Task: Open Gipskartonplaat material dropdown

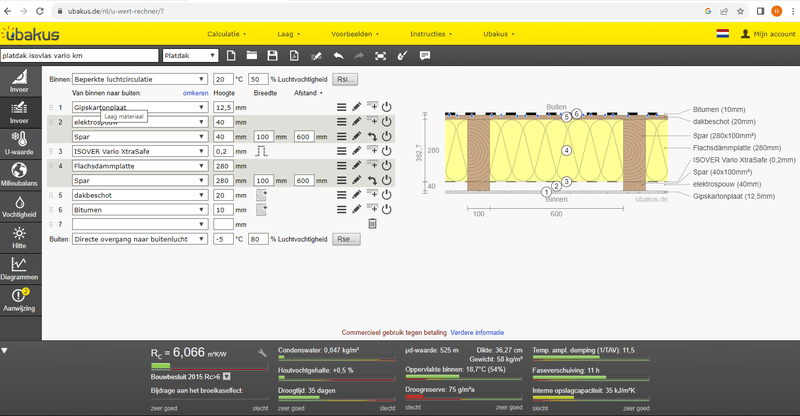Action: coord(140,107)
